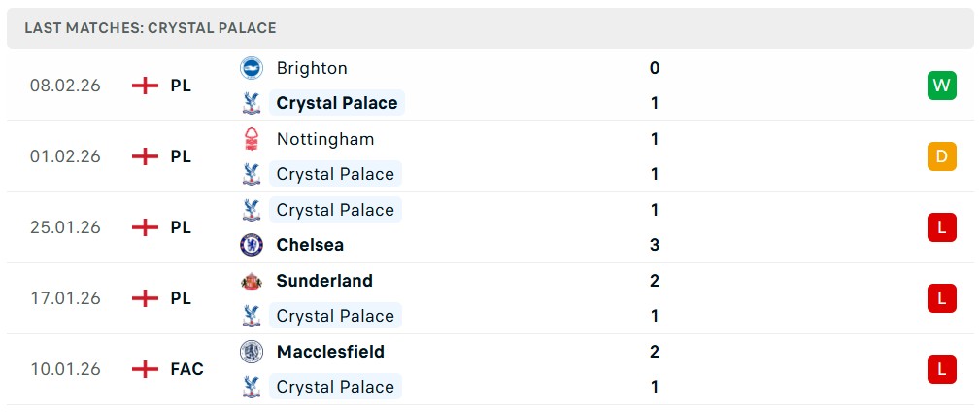Select the Sunderland team name

[324, 281]
